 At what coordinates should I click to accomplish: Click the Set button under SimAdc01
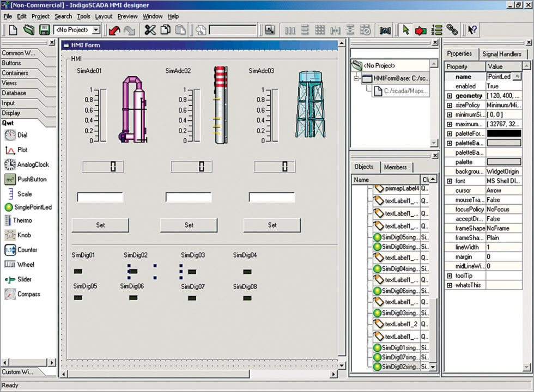click(x=100, y=225)
